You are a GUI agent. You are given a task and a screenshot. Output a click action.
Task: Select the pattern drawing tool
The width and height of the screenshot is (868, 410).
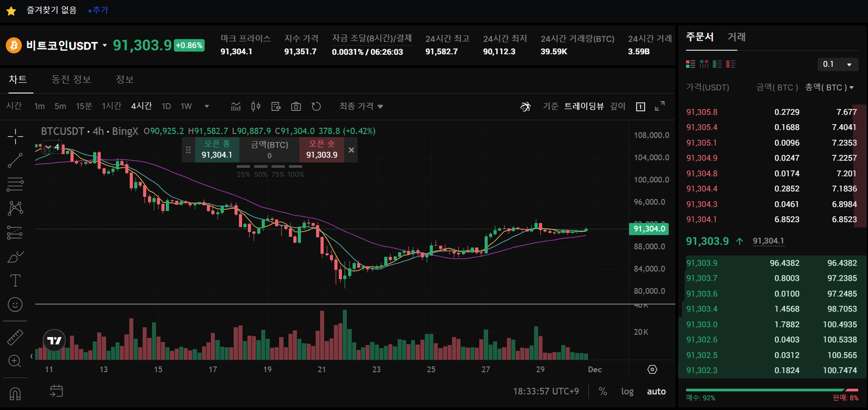(15, 208)
